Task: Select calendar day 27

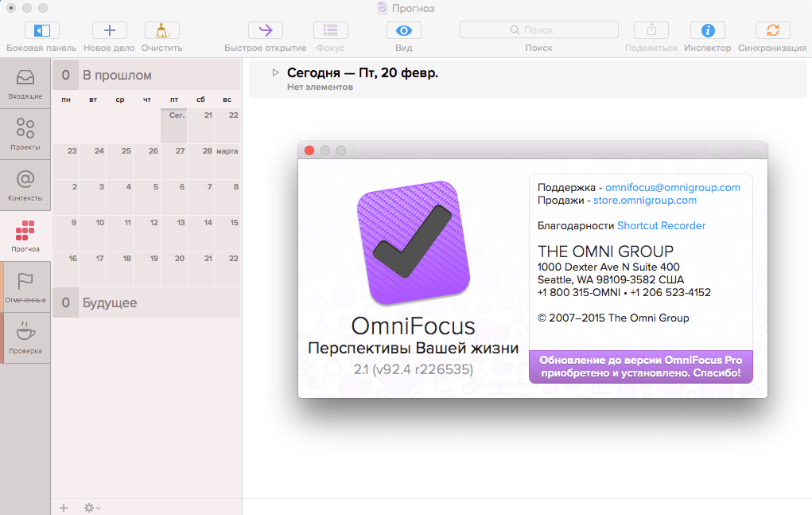Action: [x=173, y=162]
